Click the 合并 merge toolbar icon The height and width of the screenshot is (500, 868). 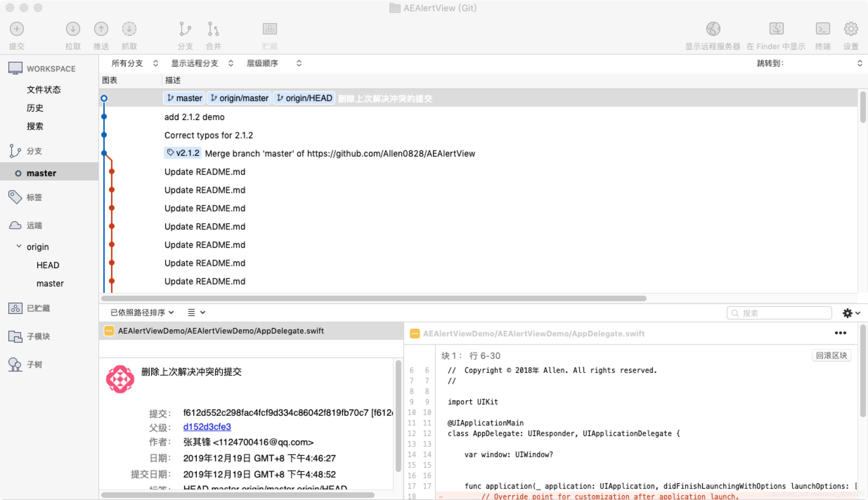coord(213,29)
